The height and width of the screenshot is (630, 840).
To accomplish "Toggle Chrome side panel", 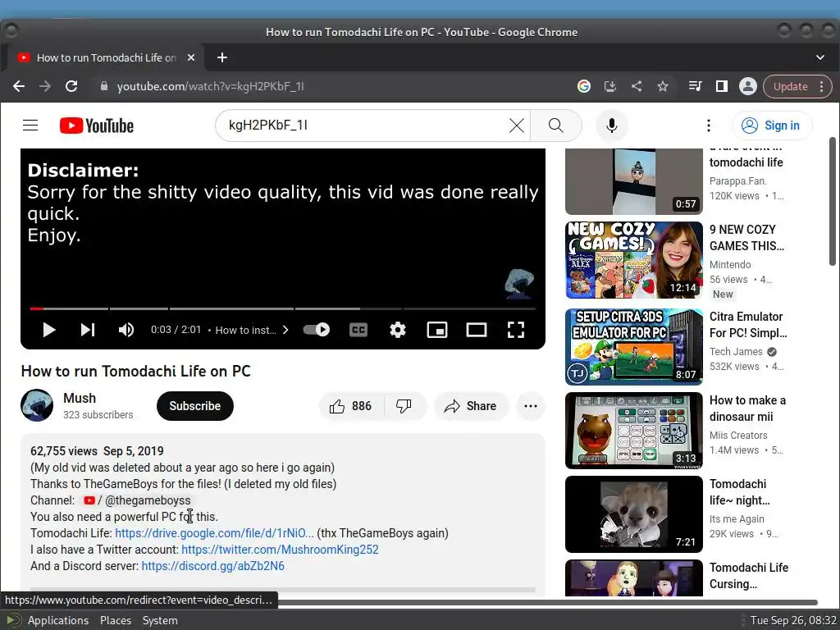I will point(722,86).
